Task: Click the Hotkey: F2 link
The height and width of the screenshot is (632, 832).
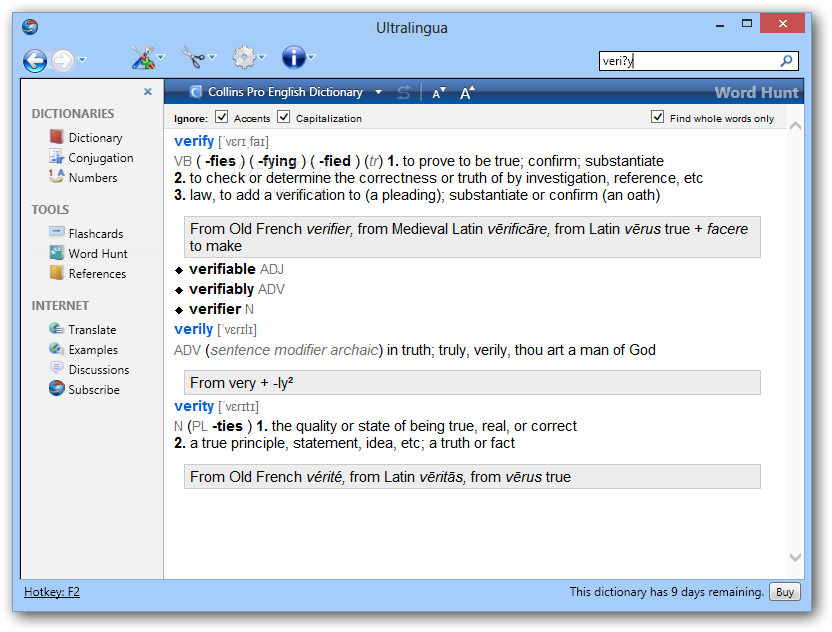Action: click(52, 592)
